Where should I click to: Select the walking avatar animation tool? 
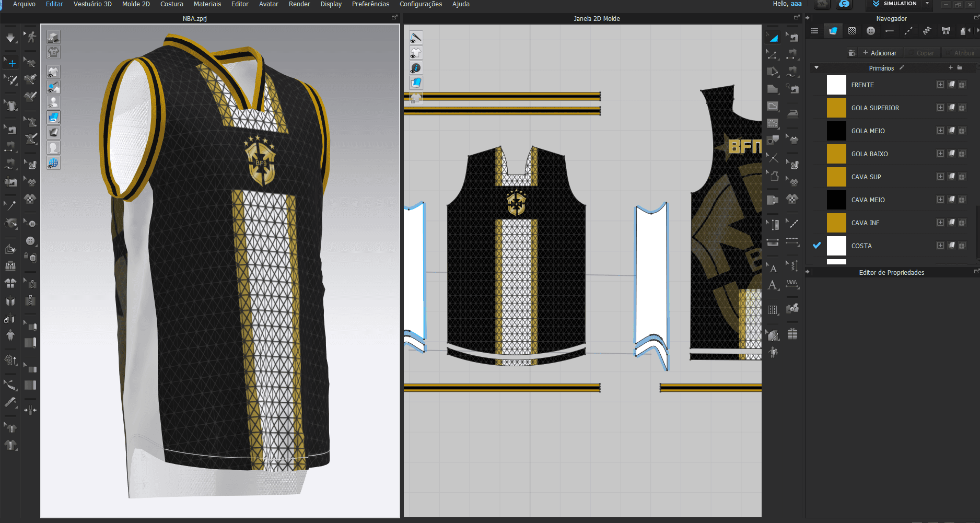pos(30,37)
